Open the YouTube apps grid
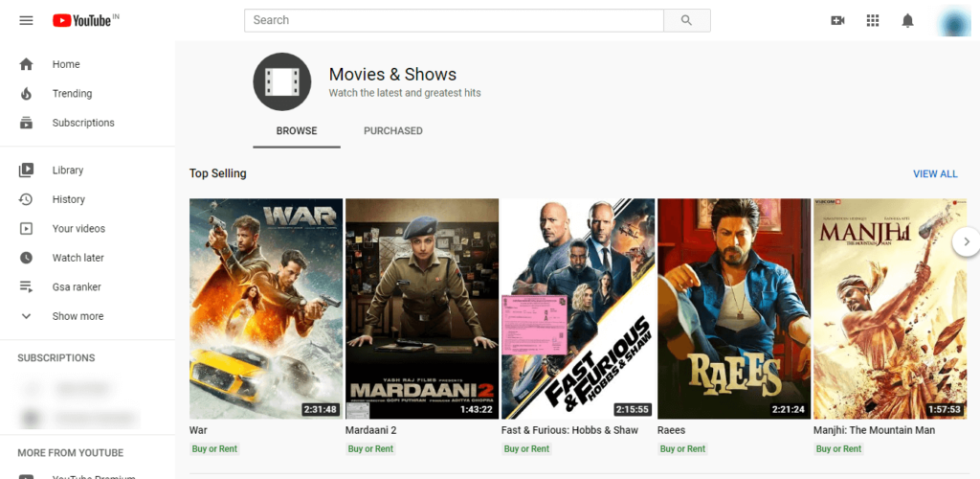 (873, 20)
